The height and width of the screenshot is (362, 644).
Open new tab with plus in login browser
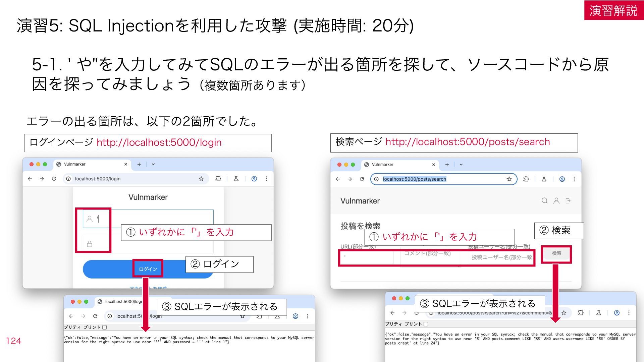pyautogui.click(x=139, y=164)
